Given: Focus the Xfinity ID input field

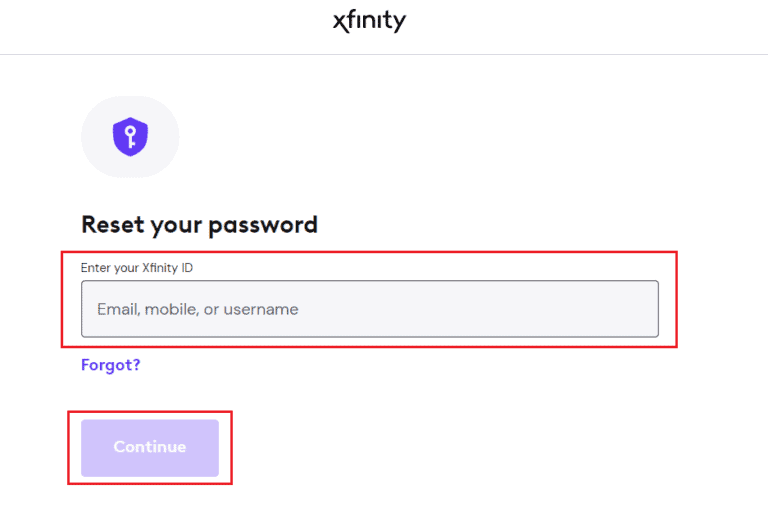Looking at the screenshot, I should tap(369, 309).
